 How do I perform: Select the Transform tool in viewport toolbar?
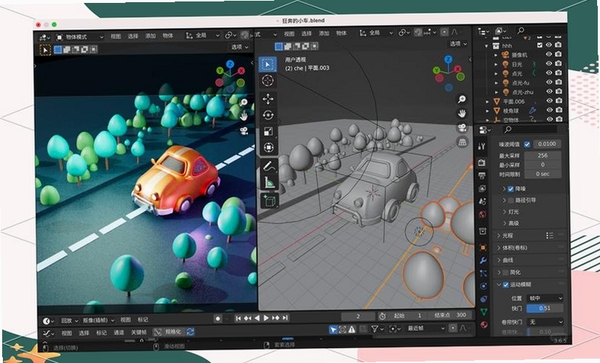268,147
